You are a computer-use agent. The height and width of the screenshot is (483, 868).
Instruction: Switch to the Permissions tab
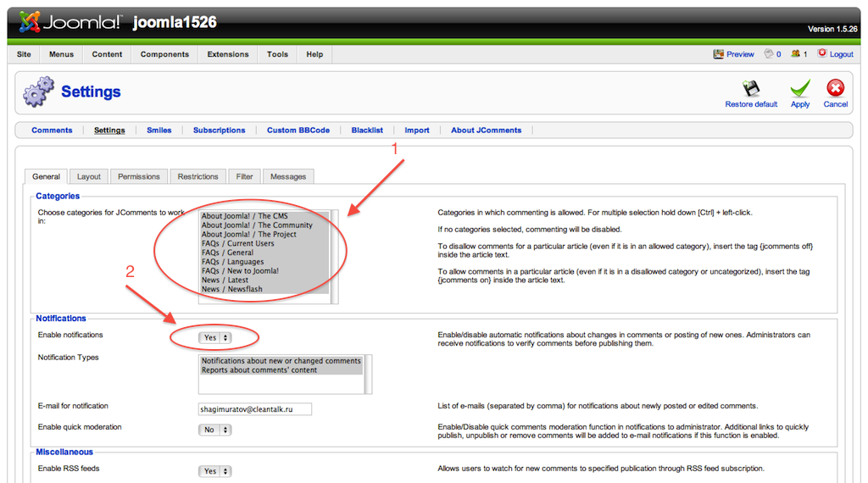tap(139, 176)
